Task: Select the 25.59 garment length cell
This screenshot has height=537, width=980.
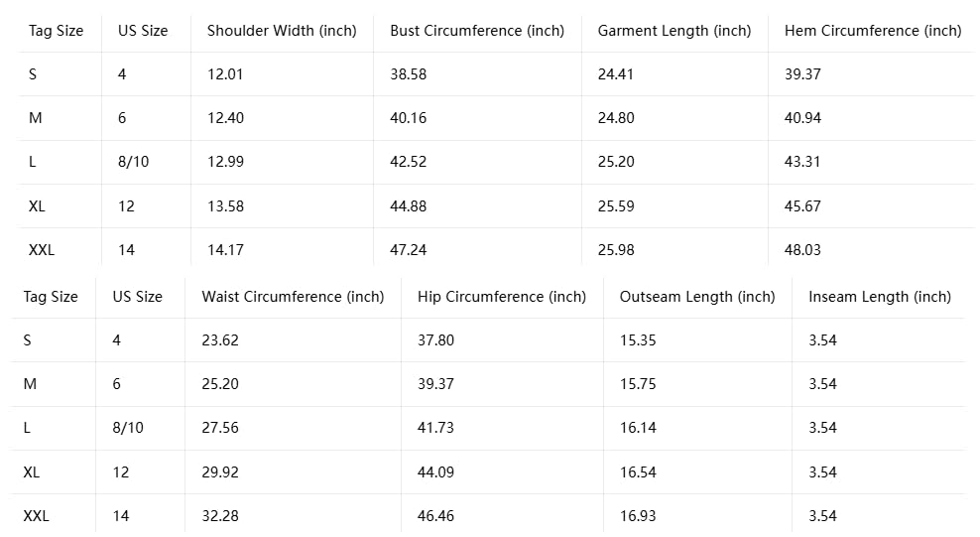Action: (x=616, y=206)
